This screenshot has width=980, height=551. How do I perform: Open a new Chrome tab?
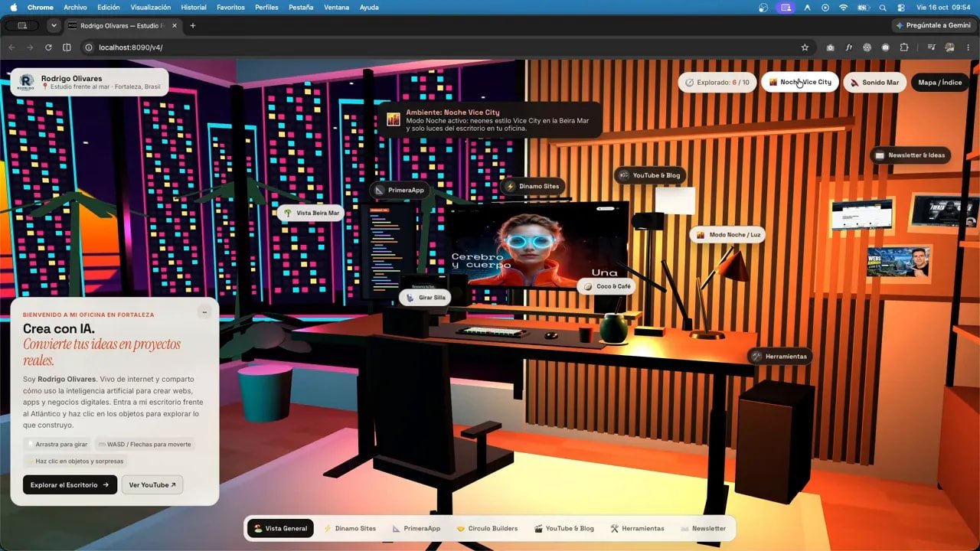[x=192, y=25]
